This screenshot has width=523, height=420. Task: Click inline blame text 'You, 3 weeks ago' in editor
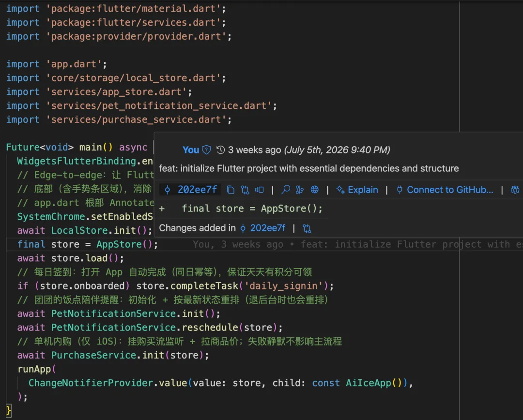238,244
